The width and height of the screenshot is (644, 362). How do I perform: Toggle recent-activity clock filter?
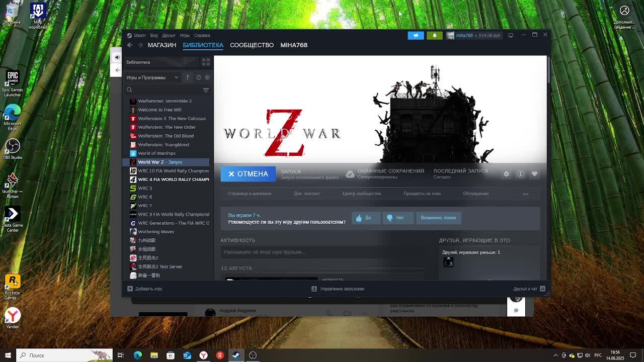(199, 77)
